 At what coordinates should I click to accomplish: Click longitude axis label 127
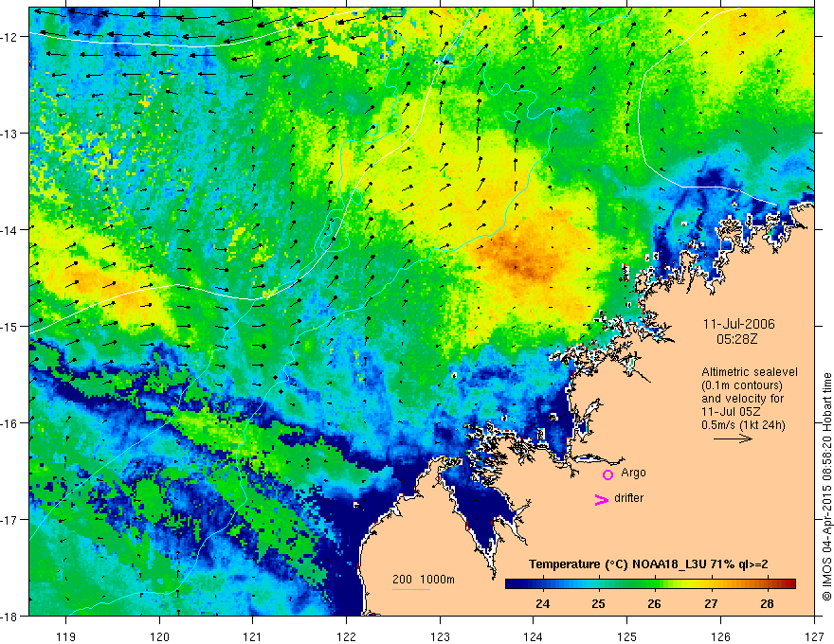(x=814, y=636)
